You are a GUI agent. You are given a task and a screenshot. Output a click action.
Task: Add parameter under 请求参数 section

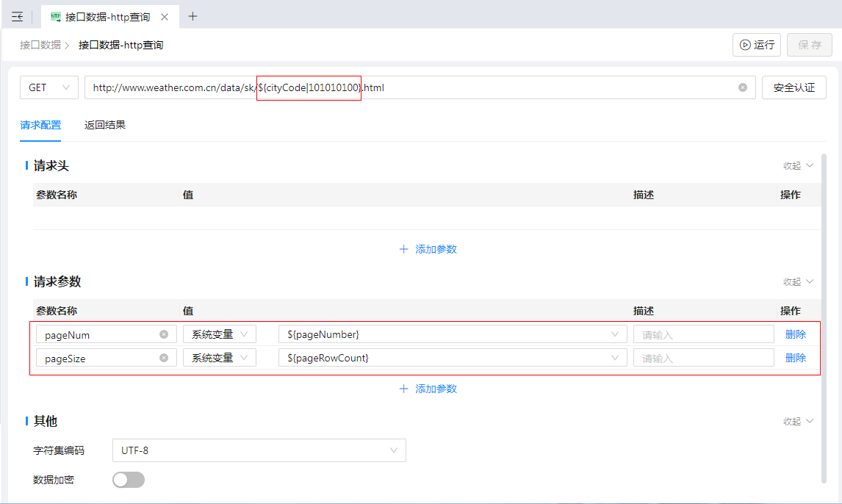(428, 389)
